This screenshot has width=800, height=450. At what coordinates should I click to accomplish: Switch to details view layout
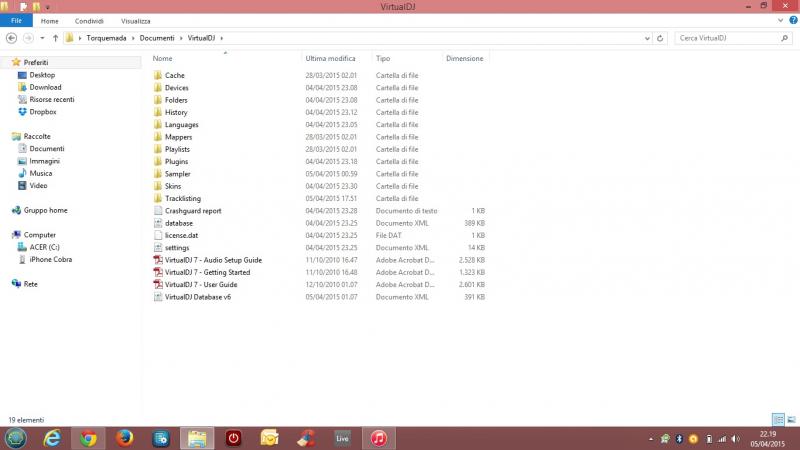point(778,419)
